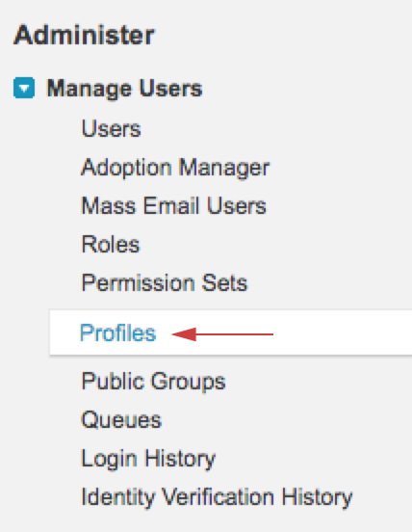
Task: Navigate to Public Groups
Action: 153,382
